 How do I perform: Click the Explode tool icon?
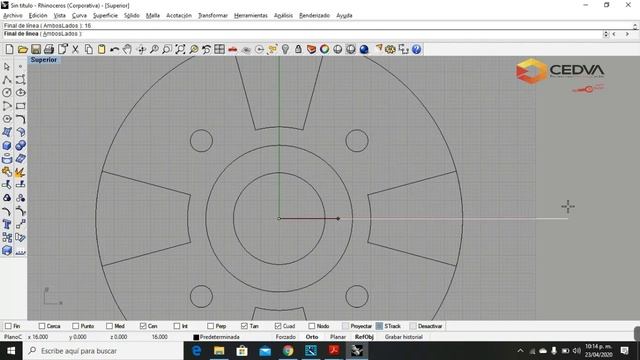click(20, 172)
